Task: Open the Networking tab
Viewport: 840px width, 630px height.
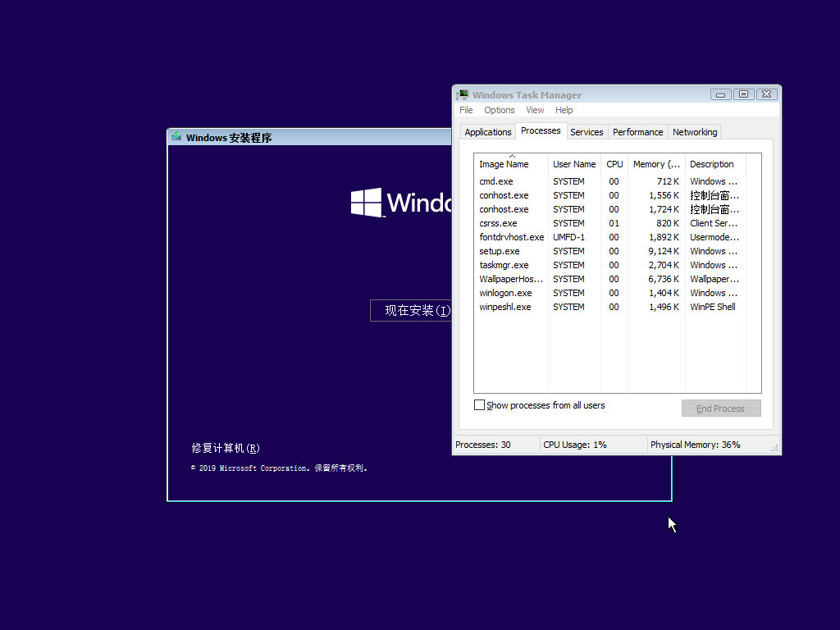Action: 695,132
